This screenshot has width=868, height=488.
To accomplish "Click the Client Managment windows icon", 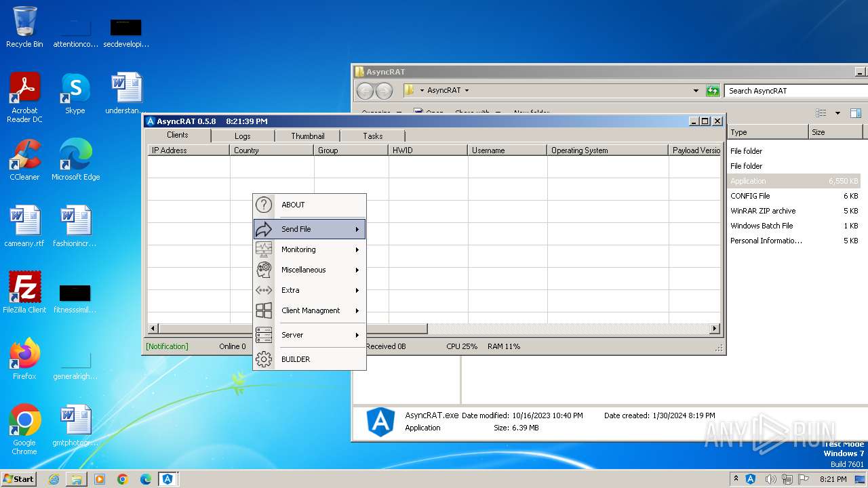I will pyautogui.click(x=264, y=310).
